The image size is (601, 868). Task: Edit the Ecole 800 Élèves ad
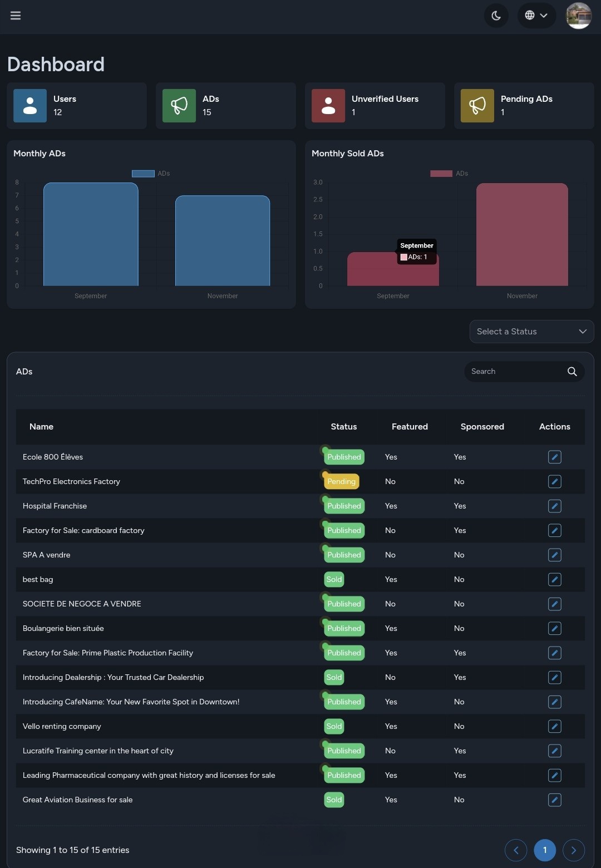click(554, 457)
